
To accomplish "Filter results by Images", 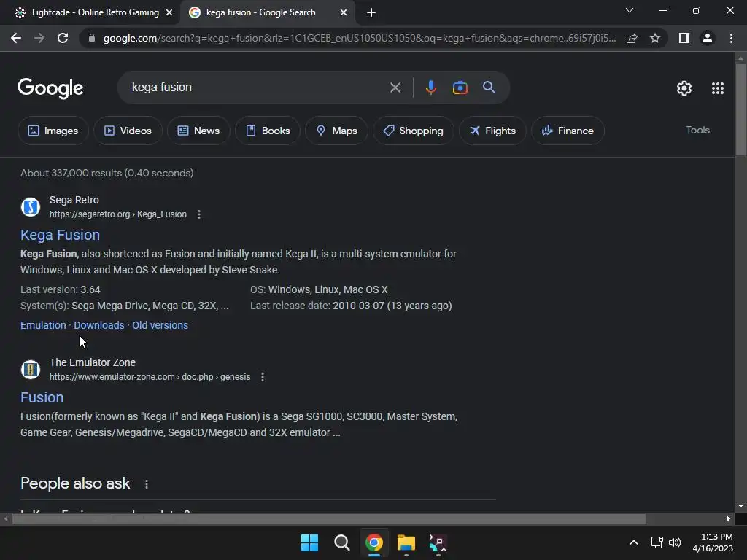I will (53, 131).
